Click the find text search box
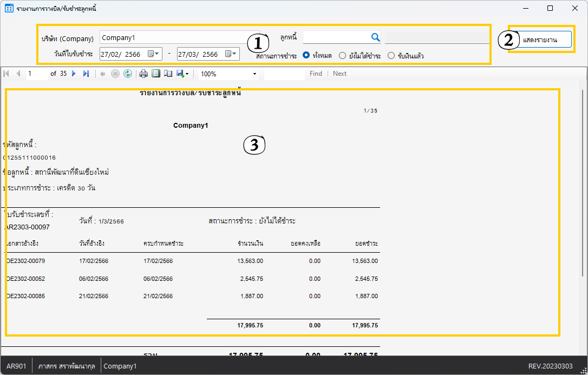This screenshot has width=588, height=375. [284, 74]
